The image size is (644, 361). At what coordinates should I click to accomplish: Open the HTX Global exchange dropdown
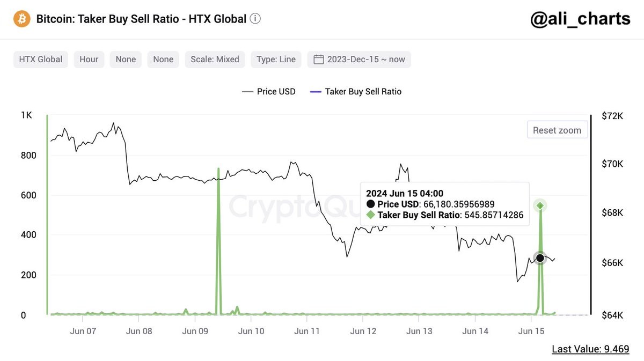pos(41,60)
